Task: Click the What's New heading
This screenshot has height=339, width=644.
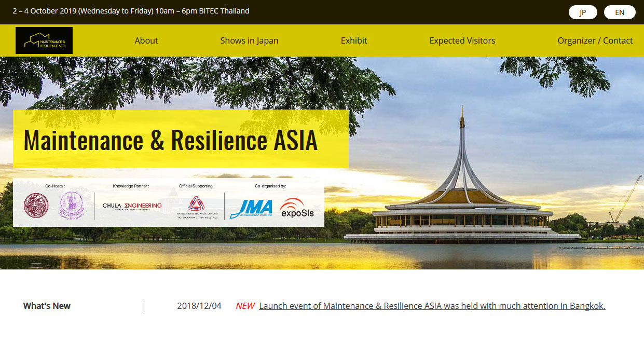Action: pyautogui.click(x=47, y=306)
